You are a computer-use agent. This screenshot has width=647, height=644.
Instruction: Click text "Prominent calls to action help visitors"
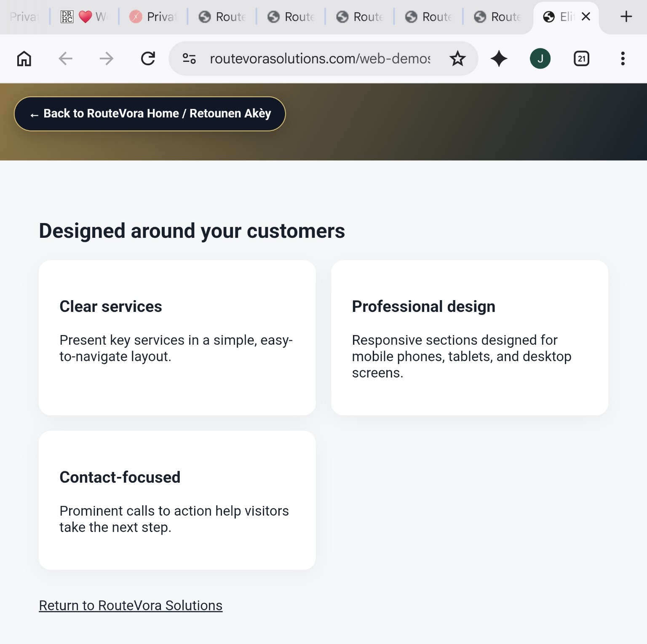pyautogui.click(x=174, y=511)
